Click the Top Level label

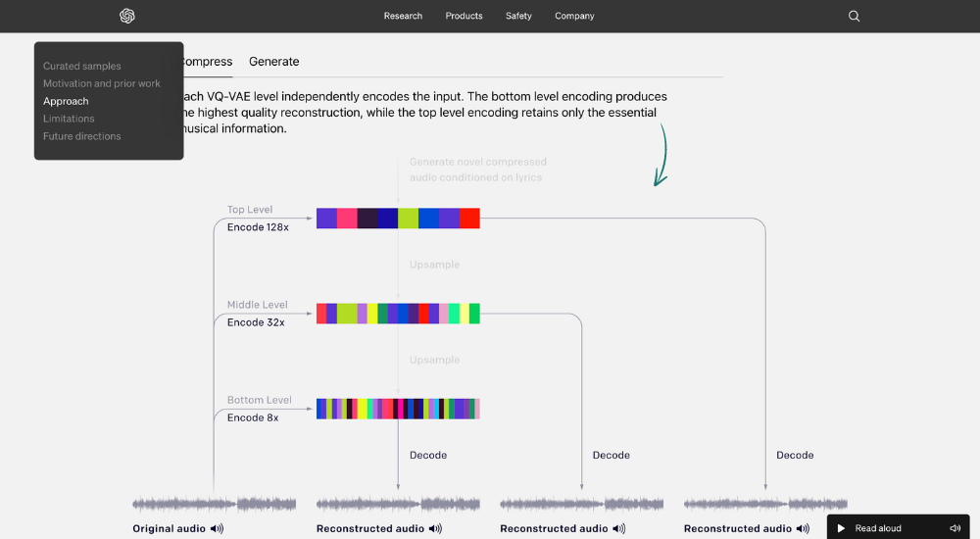[249, 210]
